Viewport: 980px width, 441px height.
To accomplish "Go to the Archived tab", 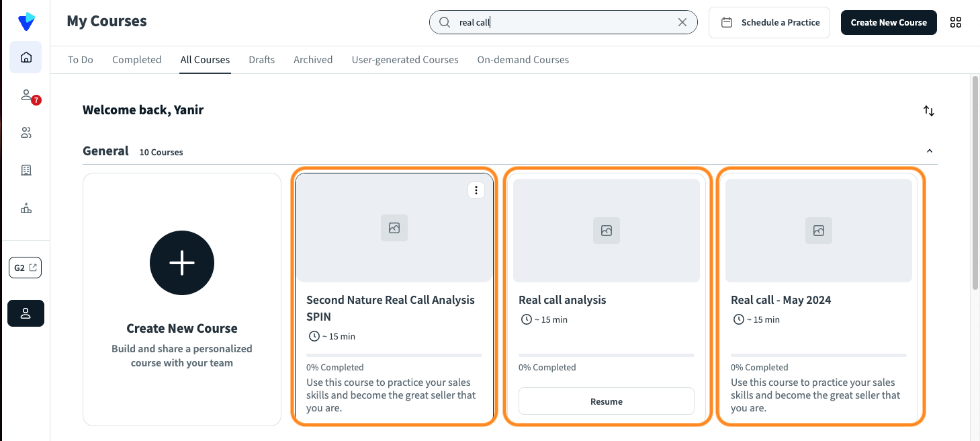I will 313,60.
